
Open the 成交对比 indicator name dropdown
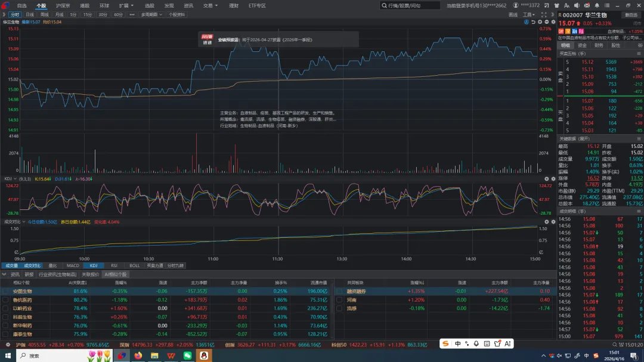15,222
